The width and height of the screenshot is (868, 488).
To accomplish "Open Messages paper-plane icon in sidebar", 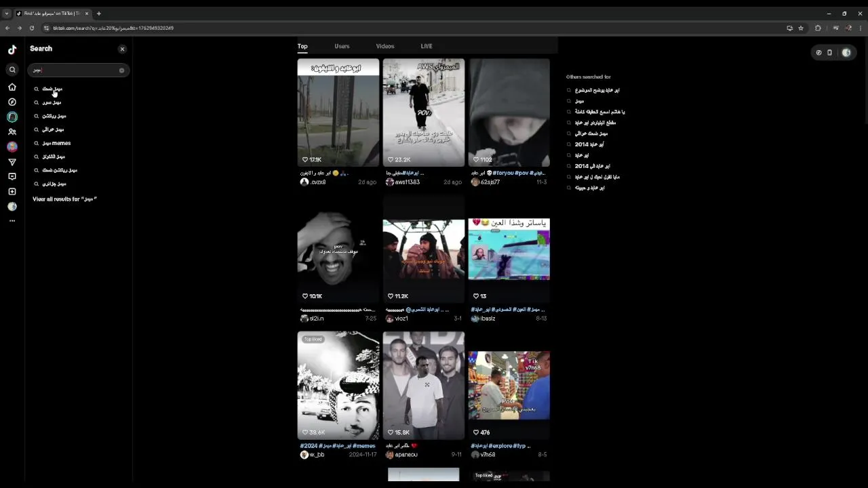I will pyautogui.click(x=12, y=162).
